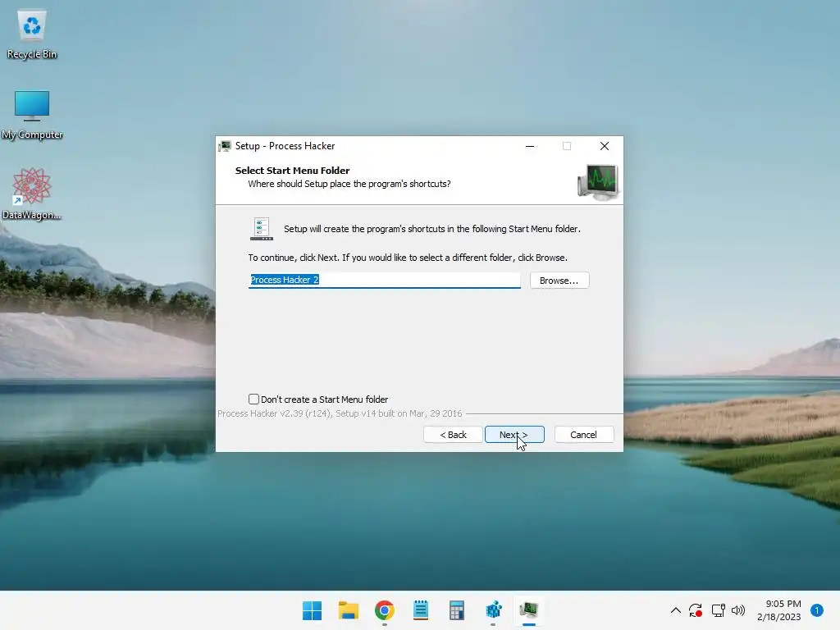
Task: Close the Setup - Process Hacker window
Action: click(x=605, y=146)
